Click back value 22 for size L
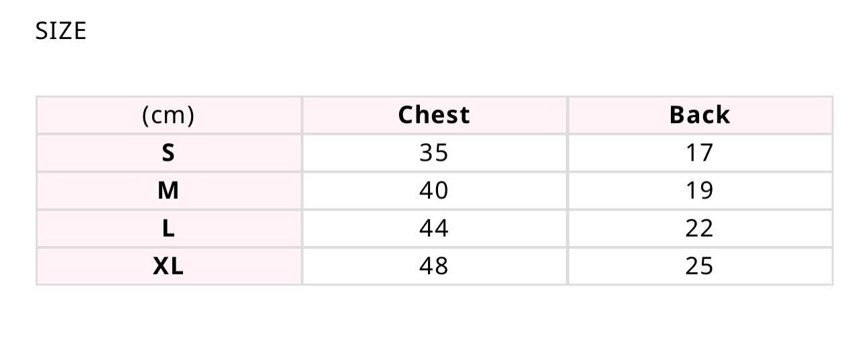Screen dimensions: 868x357 [699, 229]
